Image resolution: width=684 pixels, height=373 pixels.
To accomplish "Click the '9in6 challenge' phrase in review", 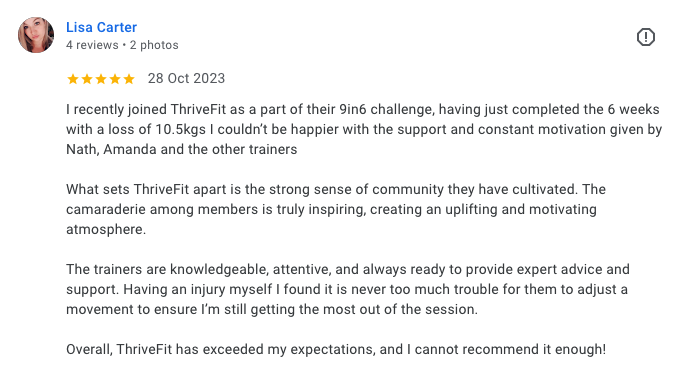I will [387, 109].
